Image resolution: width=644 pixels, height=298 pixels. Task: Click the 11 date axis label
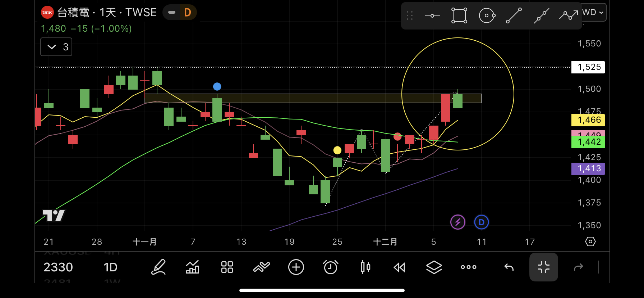(482, 241)
